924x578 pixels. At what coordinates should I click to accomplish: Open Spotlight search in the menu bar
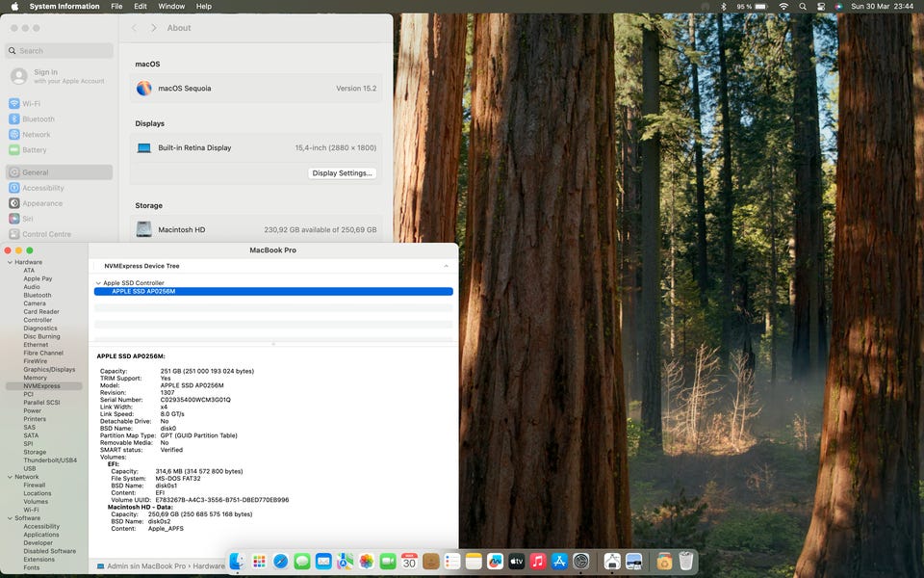(x=803, y=7)
